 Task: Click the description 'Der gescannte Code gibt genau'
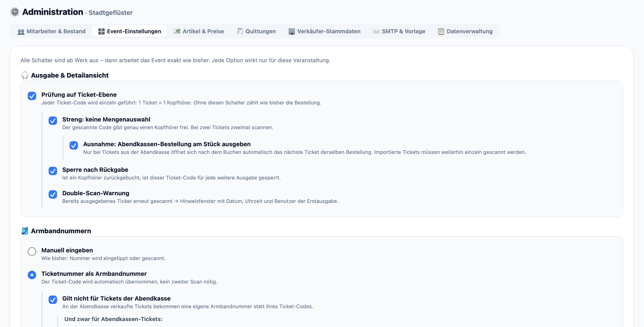[x=168, y=127]
